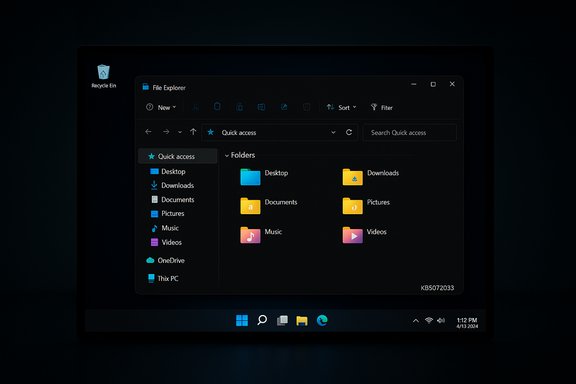
Task: Select This PC in the sidebar
Action: 163,279
